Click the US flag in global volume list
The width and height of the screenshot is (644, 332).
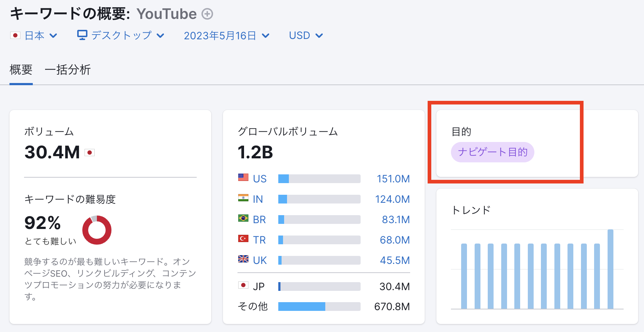[243, 179]
